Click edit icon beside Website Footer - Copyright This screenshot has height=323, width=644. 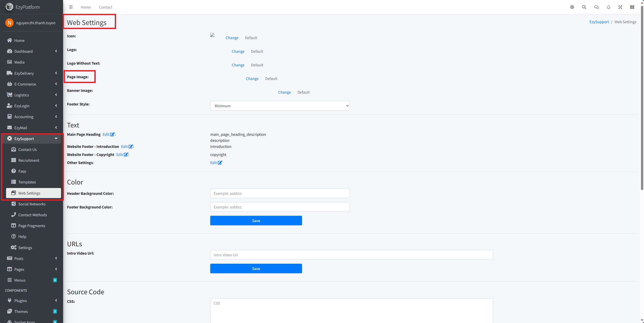point(126,155)
